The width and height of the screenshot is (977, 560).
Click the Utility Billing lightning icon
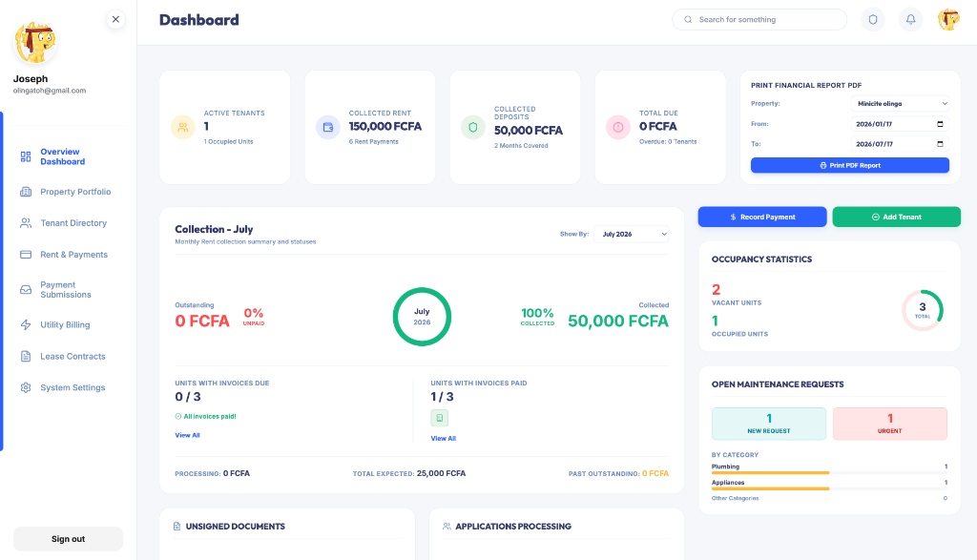pos(26,324)
